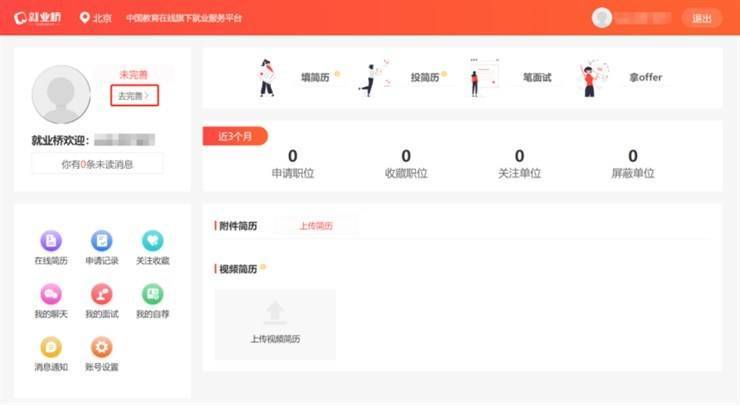Image resolution: width=740 pixels, height=405 pixels.
Task: Click the blurred username in header
Action: pos(643,18)
